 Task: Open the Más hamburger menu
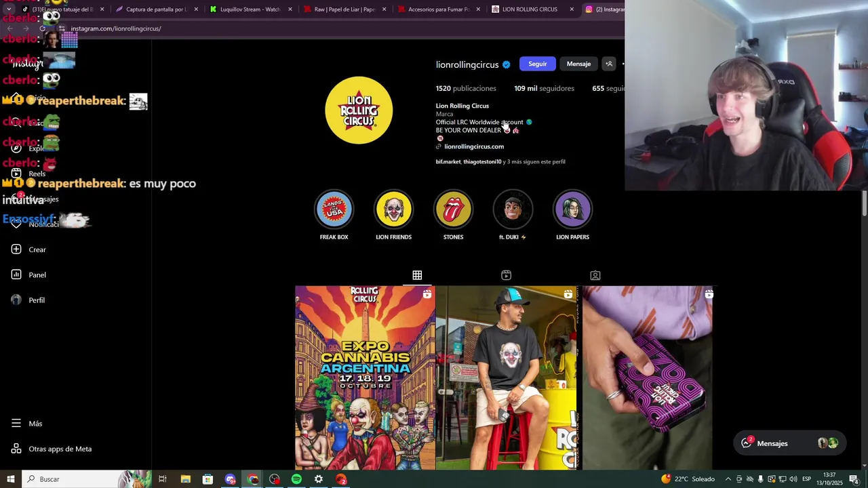[27, 423]
